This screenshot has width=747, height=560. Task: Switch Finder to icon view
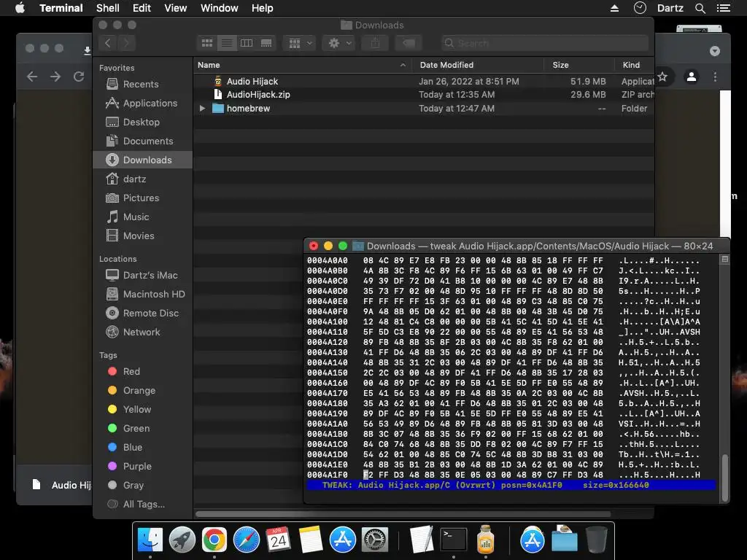(206, 43)
